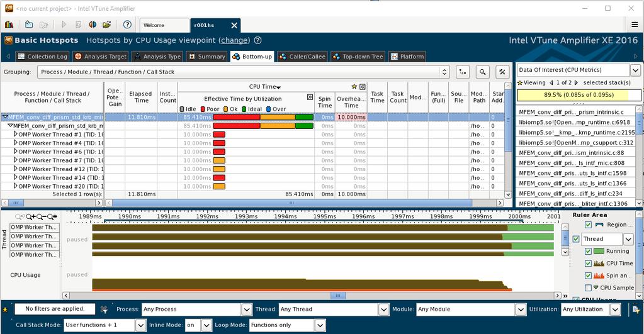Select stack entry libiomp5.so kmp_runtime.c:6918
This screenshot has height=334, width=644.
pos(575,122)
